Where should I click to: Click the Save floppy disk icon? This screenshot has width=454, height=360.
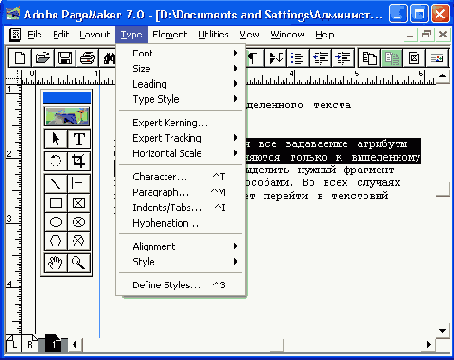tap(65, 58)
